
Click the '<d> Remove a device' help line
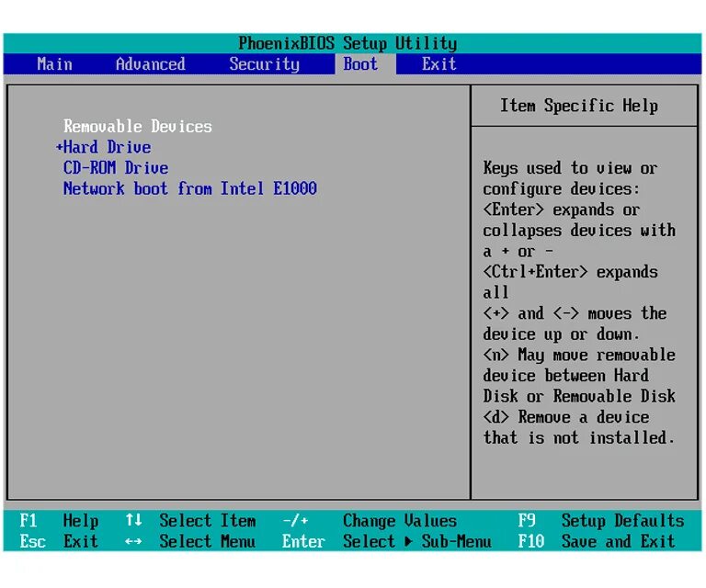[566, 417]
